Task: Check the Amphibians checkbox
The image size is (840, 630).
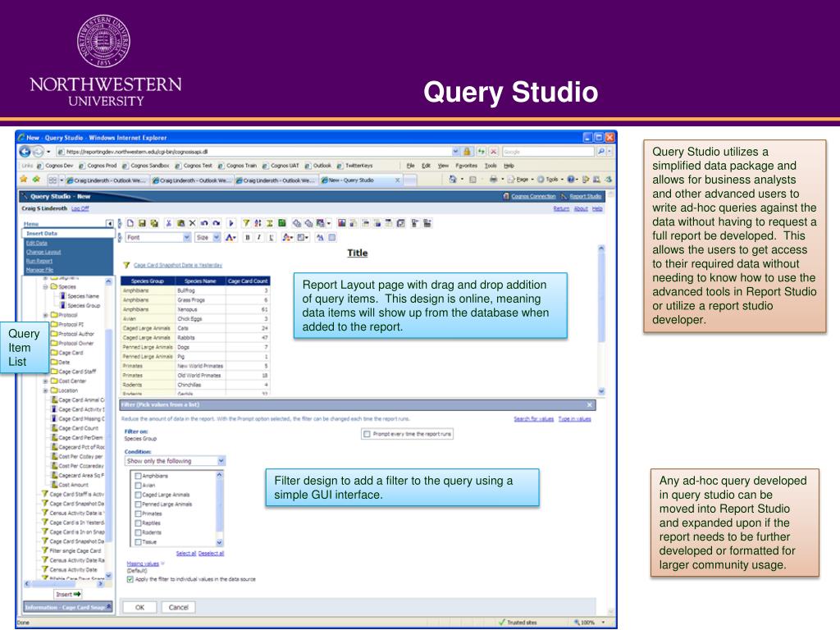Action: click(138, 476)
